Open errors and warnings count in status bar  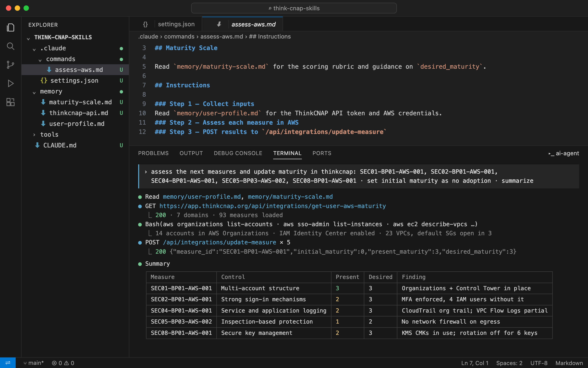pyautogui.click(x=63, y=363)
